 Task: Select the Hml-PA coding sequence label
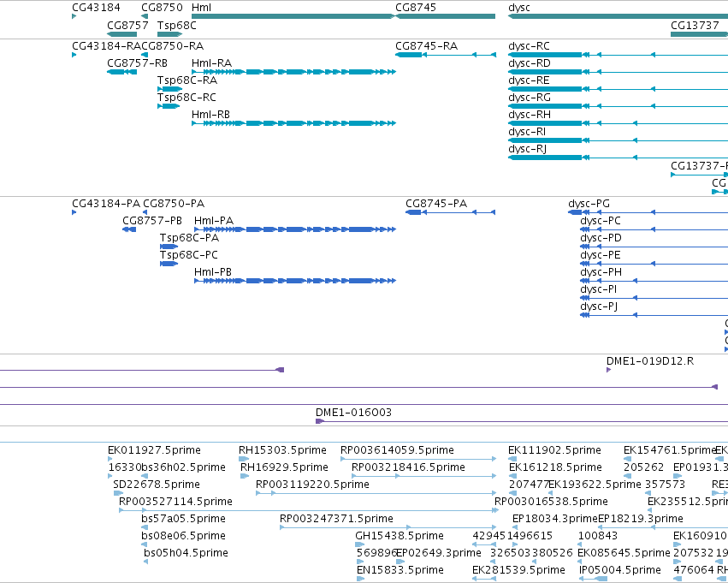pos(214,221)
